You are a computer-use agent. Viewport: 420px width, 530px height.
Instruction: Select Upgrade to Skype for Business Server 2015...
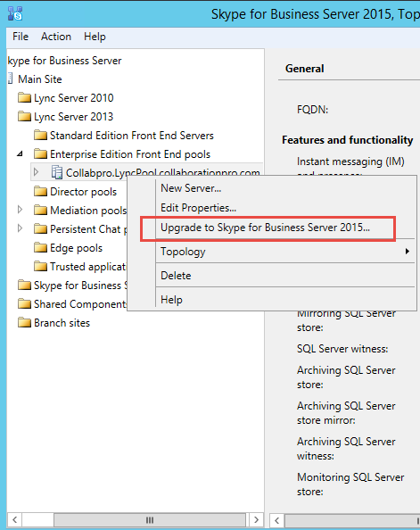tap(265, 228)
